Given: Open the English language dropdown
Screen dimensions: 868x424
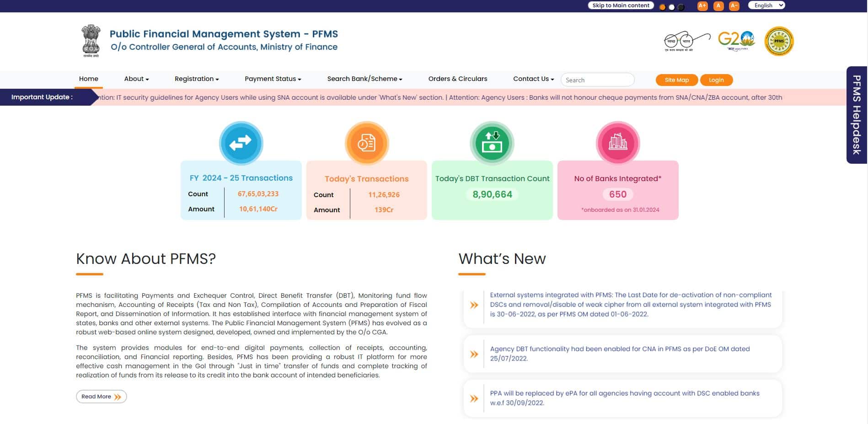Looking at the screenshot, I should pos(766,5).
